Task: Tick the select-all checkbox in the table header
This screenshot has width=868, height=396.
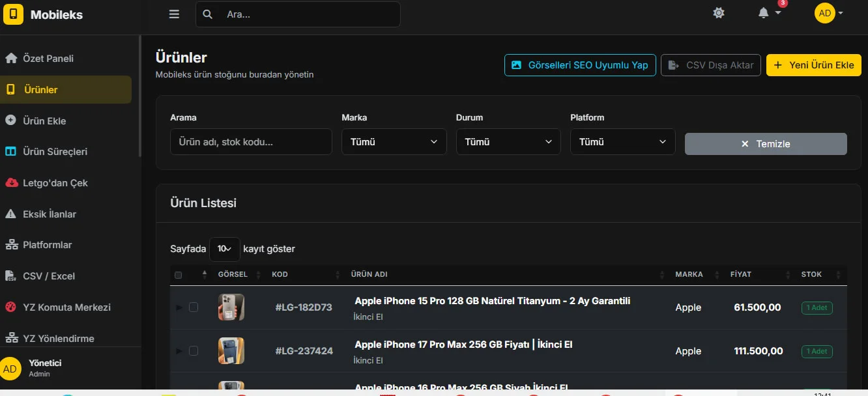Action: [x=179, y=275]
